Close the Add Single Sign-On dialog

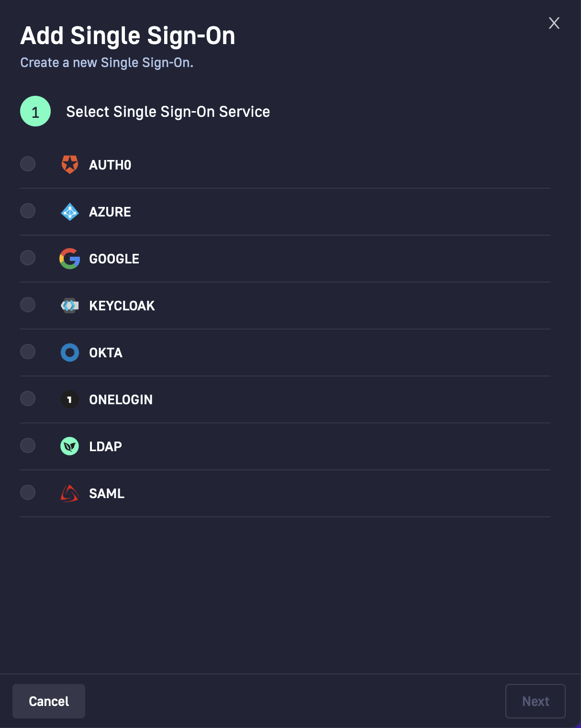coord(554,23)
